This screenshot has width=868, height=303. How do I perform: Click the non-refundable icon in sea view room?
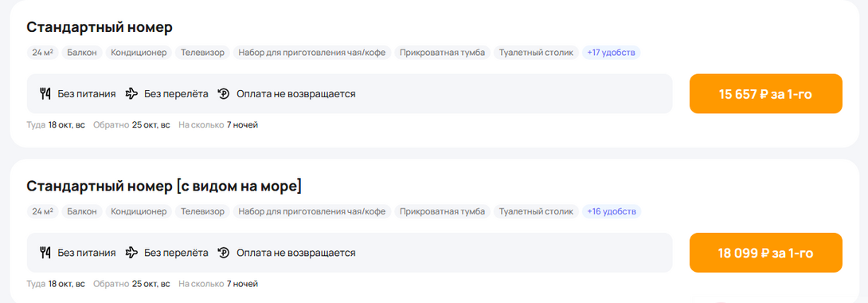point(224,253)
